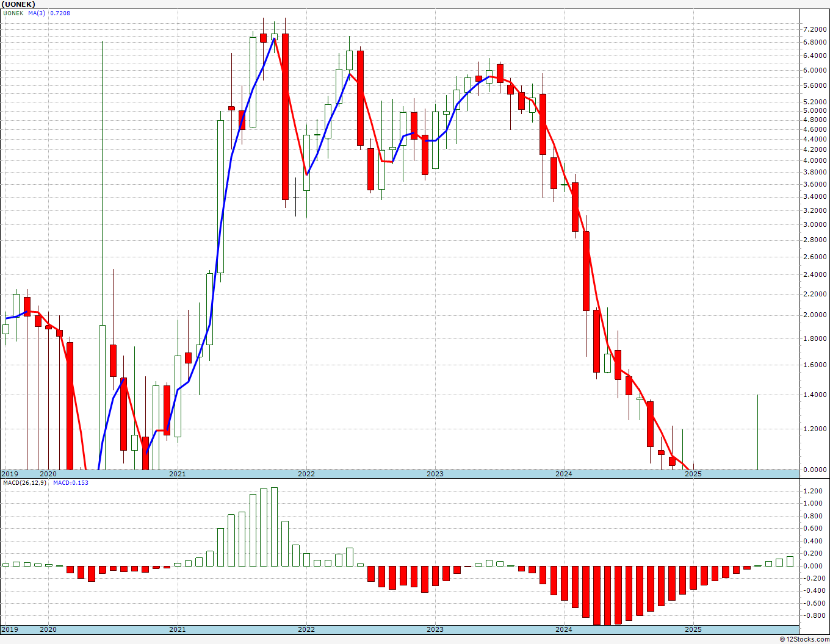Select 2021 on the MACD panel time axis
This screenshot has height=644, width=830.
pyautogui.click(x=177, y=629)
